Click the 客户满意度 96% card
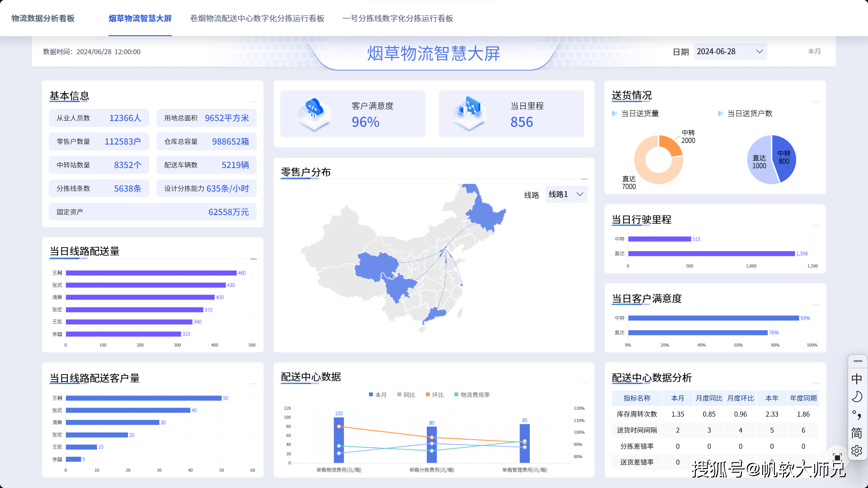The height and width of the screenshot is (488, 868). coord(353,114)
